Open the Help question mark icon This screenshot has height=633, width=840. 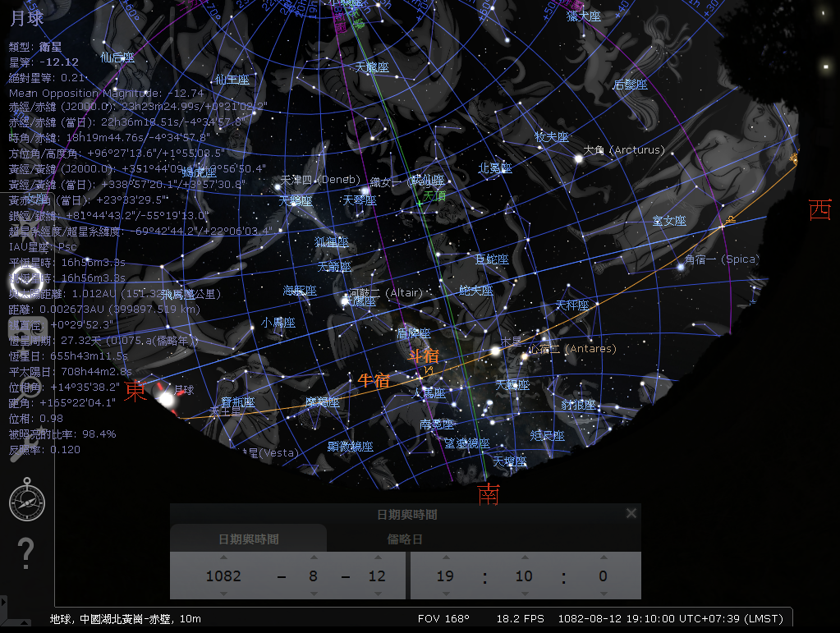coord(25,553)
